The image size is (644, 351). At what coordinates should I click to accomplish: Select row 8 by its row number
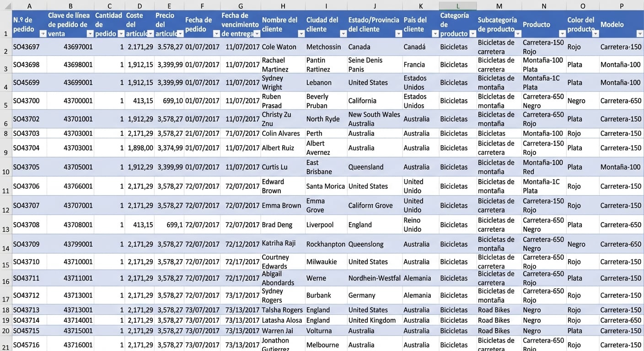[6, 133]
